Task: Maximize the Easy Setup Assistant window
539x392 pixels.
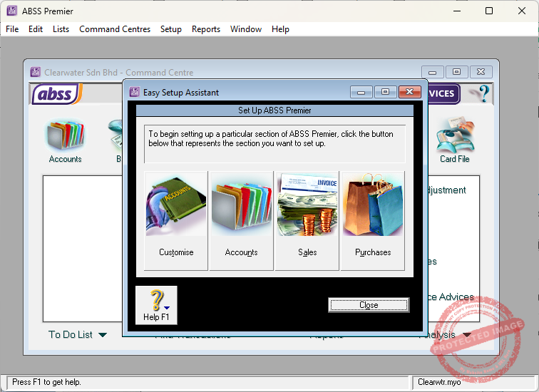Action: pyautogui.click(x=385, y=92)
